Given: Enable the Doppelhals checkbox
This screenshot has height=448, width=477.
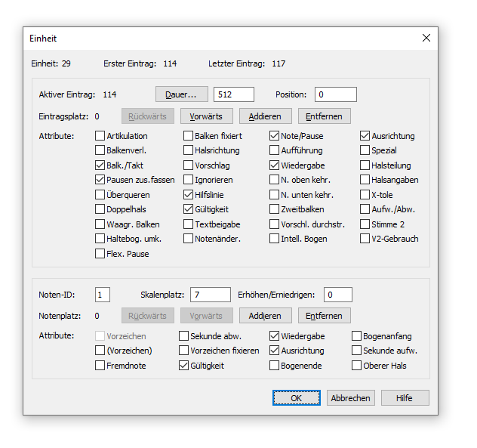Looking at the screenshot, I should point(100,209).
